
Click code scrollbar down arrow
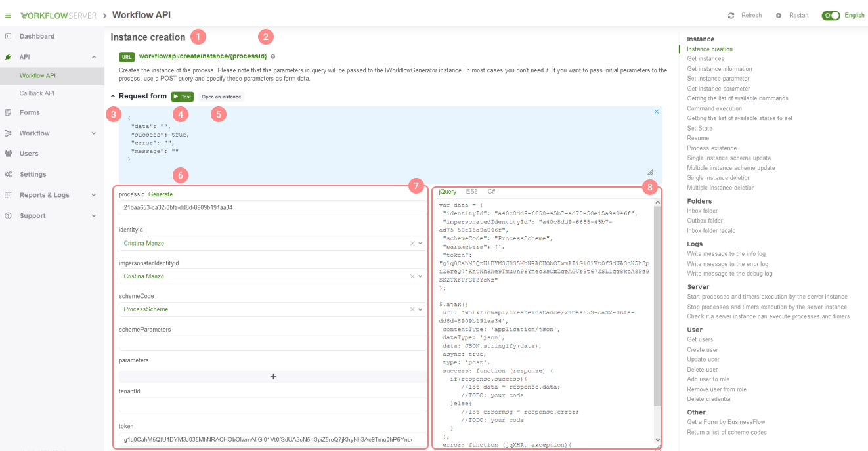[x=658, y=440]
